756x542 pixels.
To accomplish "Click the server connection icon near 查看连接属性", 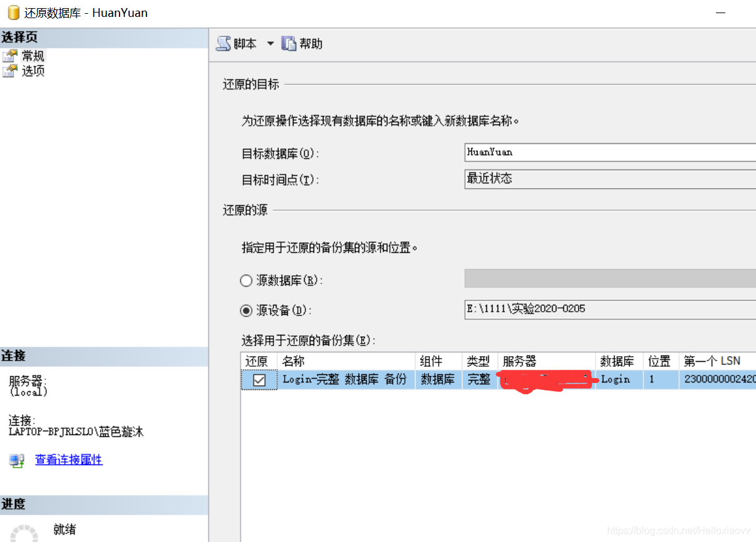I will [16, 461].
